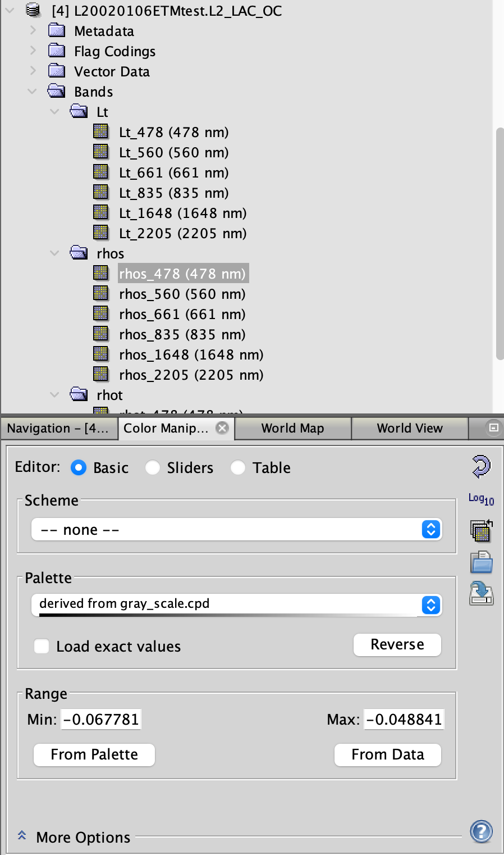The width and height of the screenshot is (504, 855).
Task: Apply palette to other bands icon
Action: pyautogui.click(x=480, y=531)
